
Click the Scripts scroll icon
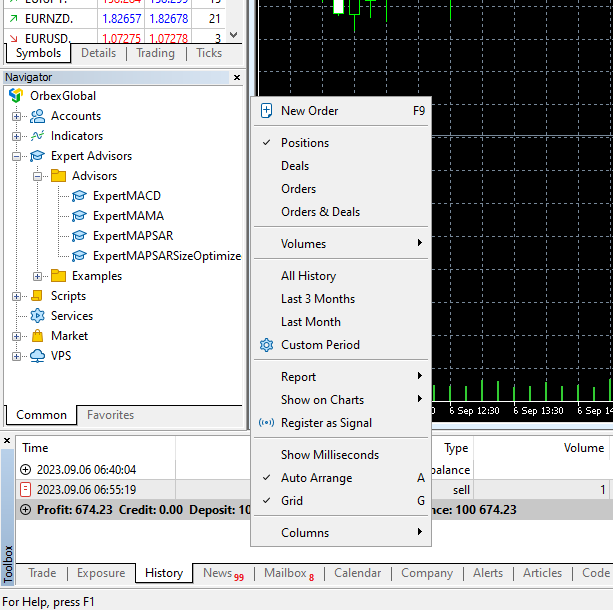(37, 296)
